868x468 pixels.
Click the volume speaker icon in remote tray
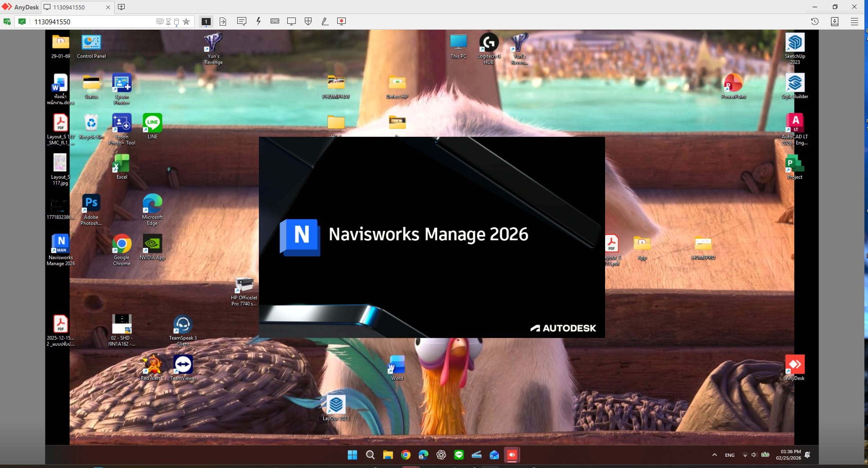click(x=755, y=455)
